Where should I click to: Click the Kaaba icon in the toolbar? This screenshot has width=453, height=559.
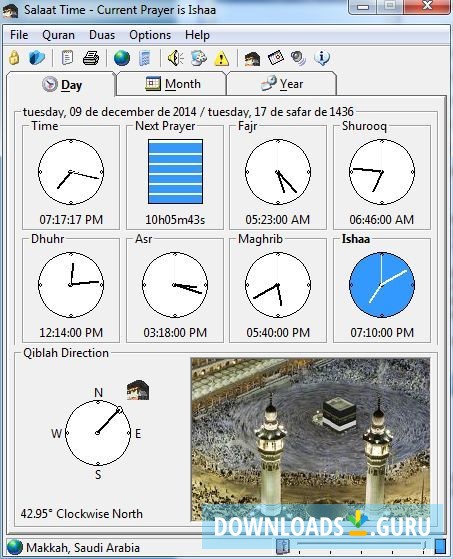(x=252, y=58)
